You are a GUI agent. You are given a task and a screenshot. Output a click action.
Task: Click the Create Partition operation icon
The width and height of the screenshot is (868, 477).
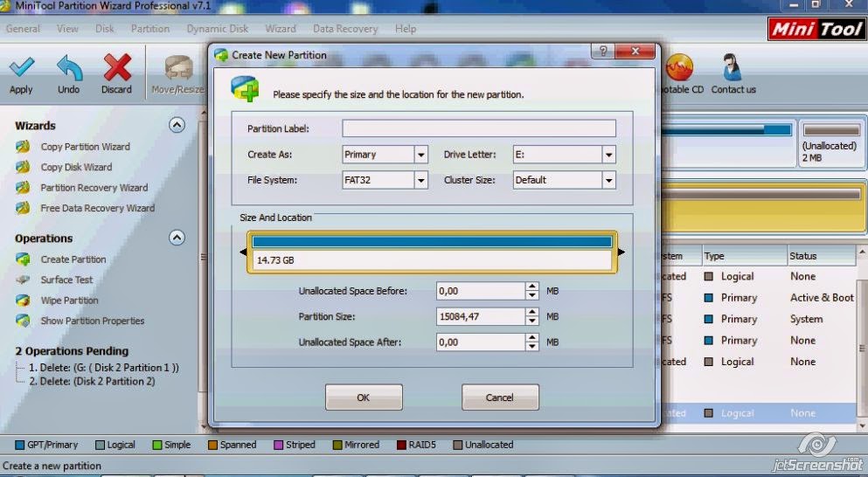23,259
